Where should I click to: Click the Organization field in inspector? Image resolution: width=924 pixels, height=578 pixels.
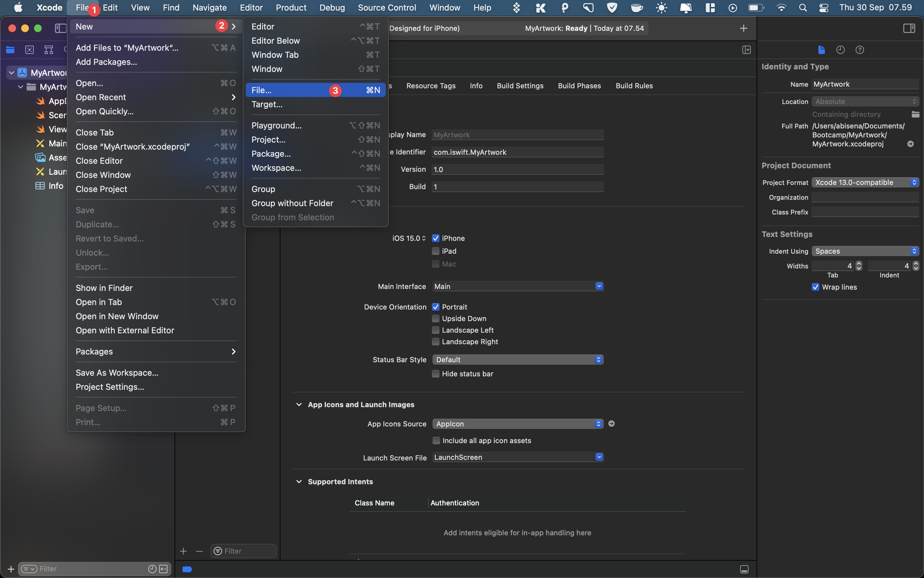[x=865, y=197]
